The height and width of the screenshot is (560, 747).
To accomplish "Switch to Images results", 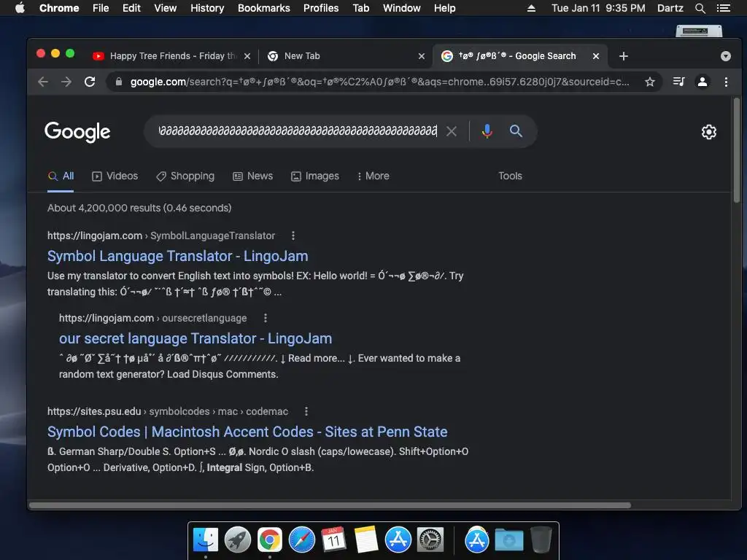I will coord(315,176).
